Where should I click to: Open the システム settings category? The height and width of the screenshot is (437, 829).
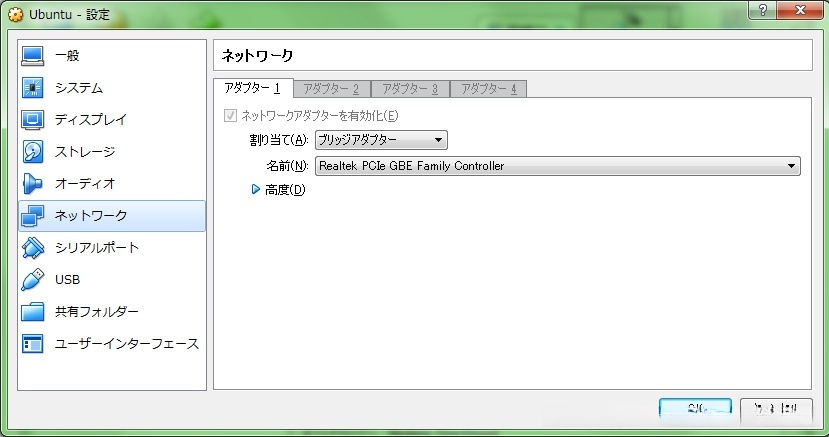(x=112, y=88)
